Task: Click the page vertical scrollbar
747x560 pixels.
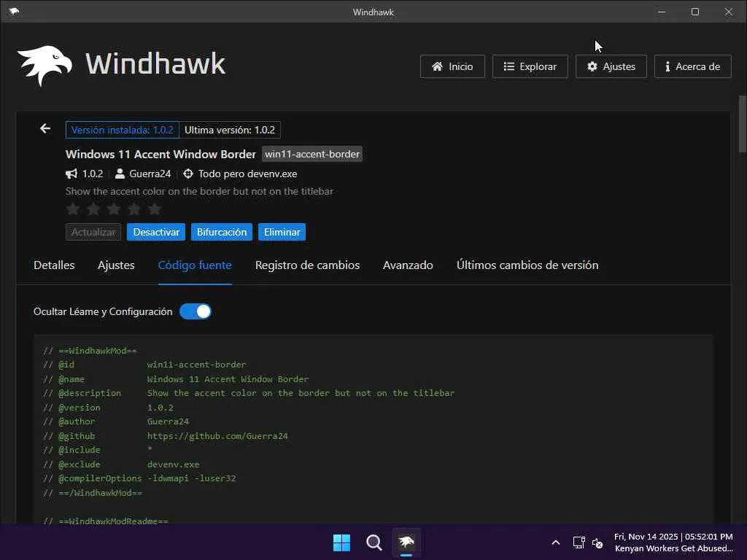Action: click(x=742, y=124)
